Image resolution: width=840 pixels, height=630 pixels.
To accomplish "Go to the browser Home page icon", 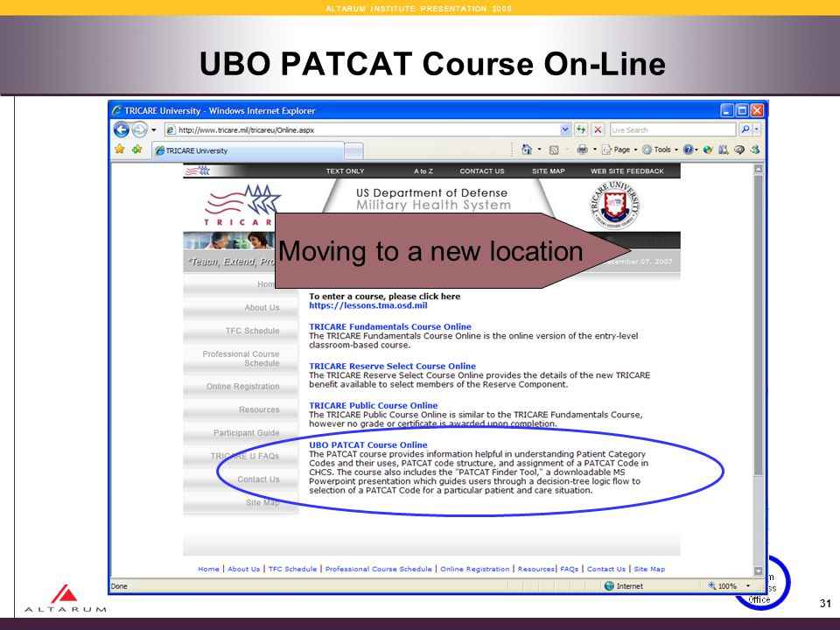I will (x=527, y=150).
